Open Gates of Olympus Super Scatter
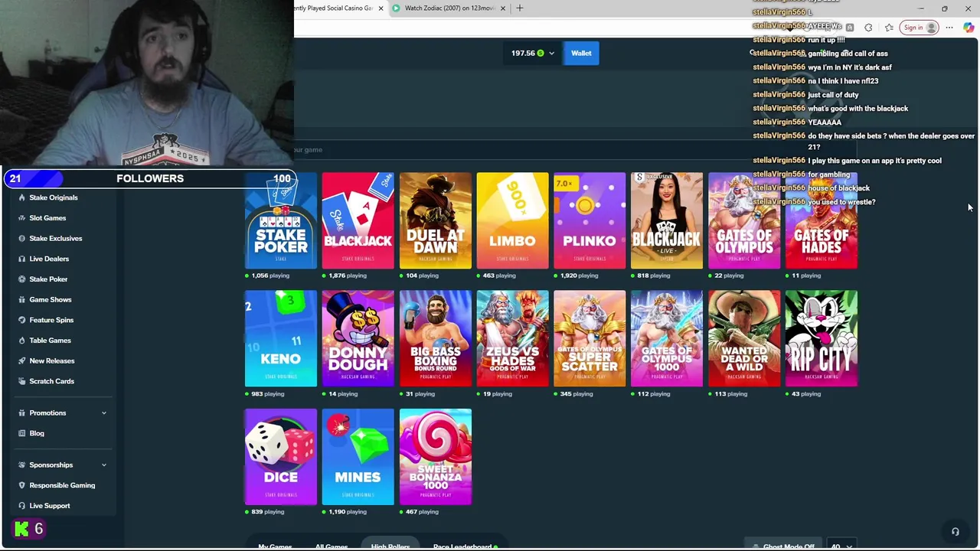Viewport: 980px width, 551px height. 590,339
